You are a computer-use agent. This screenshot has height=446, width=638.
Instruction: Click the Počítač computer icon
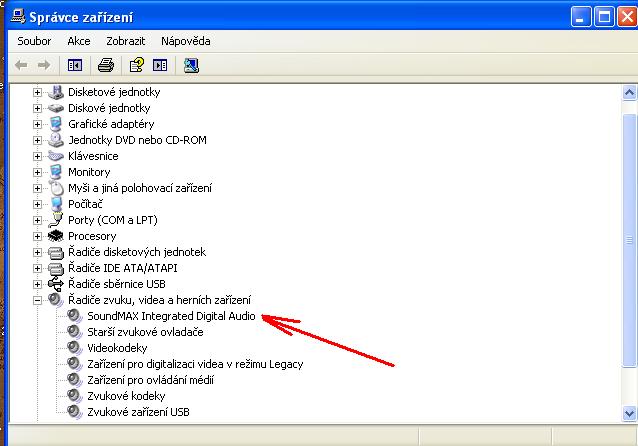(56, 204)
